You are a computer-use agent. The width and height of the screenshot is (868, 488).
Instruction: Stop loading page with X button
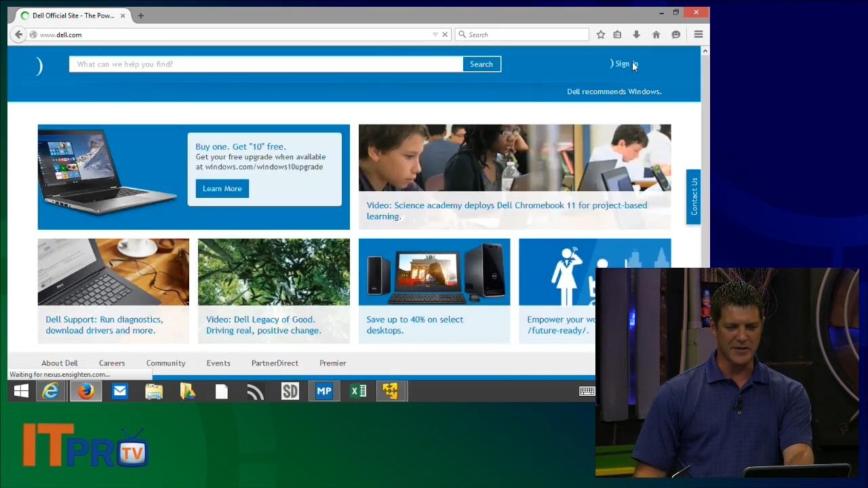[445, 35]
